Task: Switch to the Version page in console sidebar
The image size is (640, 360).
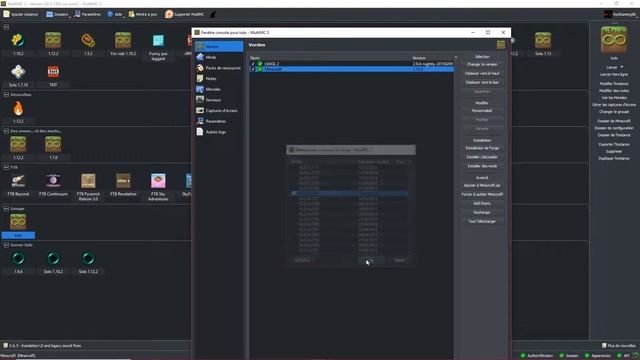Action: 219,47
